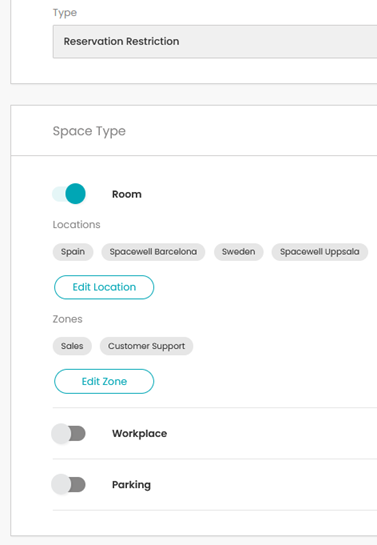377x545 pixels.
Task: Click the Type field label
Action: click(x=65, y=13)
